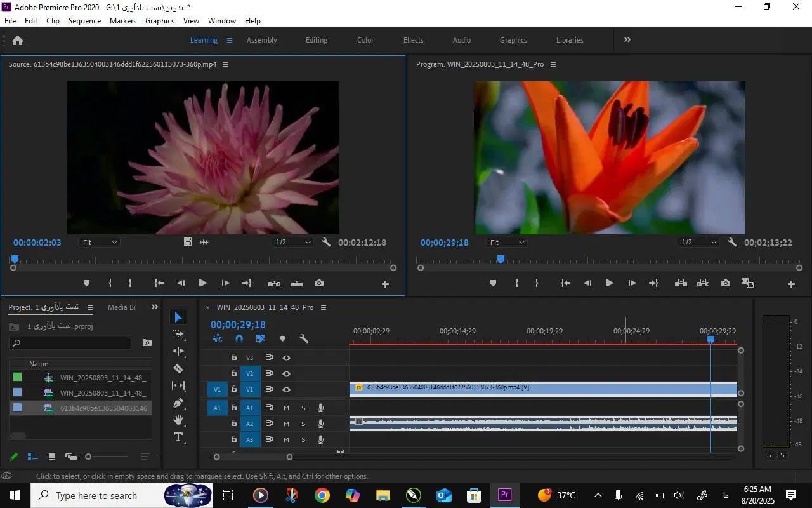Select the Hand tool
Screen dimensions: 812x508
tap(178, 420)
